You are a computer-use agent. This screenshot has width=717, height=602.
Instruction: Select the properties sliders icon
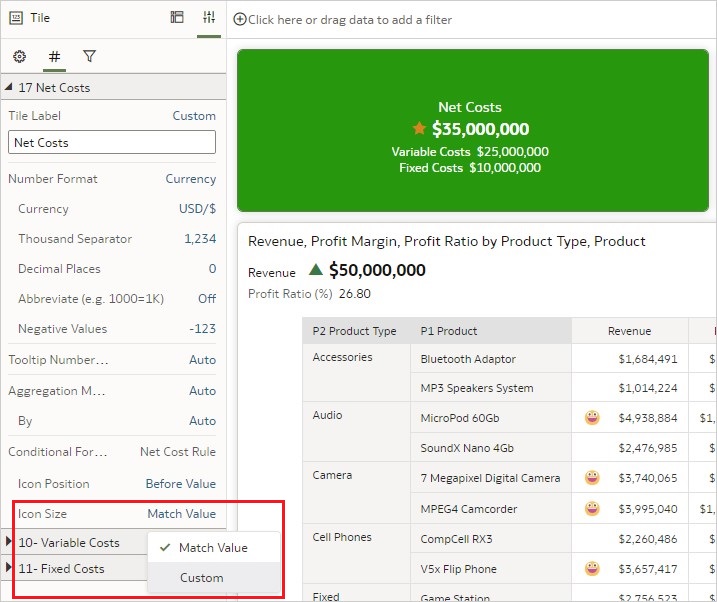pos(209,18)
